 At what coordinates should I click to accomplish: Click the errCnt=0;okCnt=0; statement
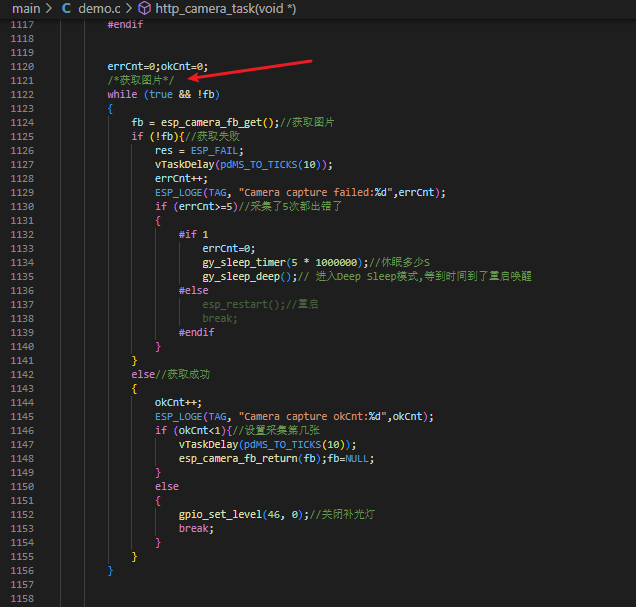point(157,66)
